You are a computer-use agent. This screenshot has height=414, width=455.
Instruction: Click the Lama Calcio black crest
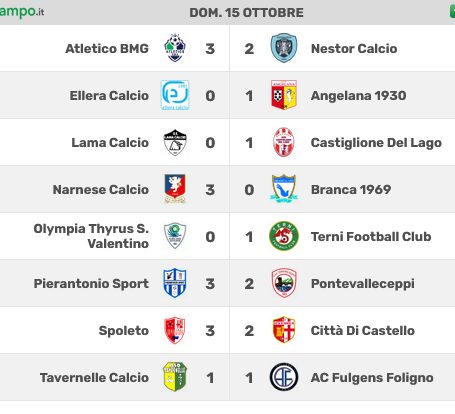tap(175, 142)
